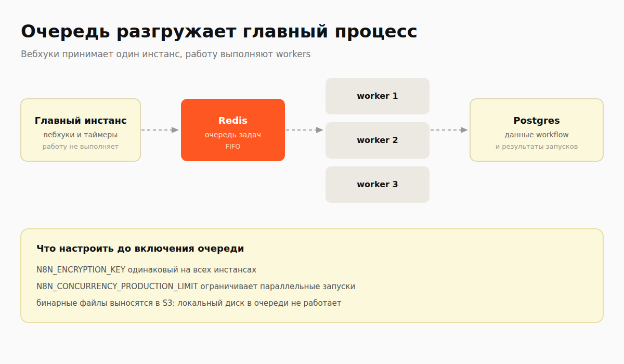Select the "worker 2" box
The image size is (624, 364).
tap(378, 140)
